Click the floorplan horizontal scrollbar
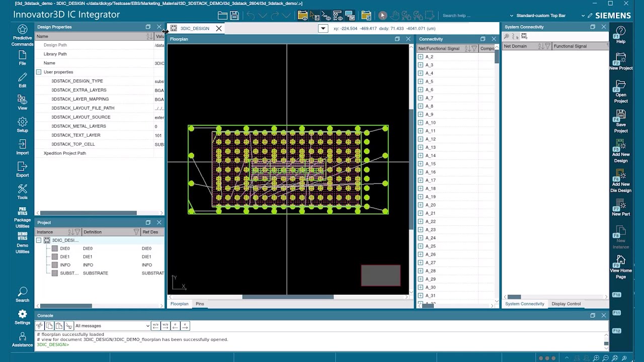Viewport: 644px width, 362px height. tap(288, 297)
